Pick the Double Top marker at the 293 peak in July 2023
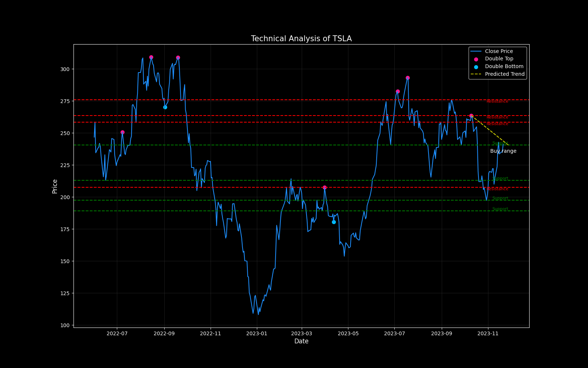Image resolution: width=588 pixels, height=368 pixels. [408, 78]
